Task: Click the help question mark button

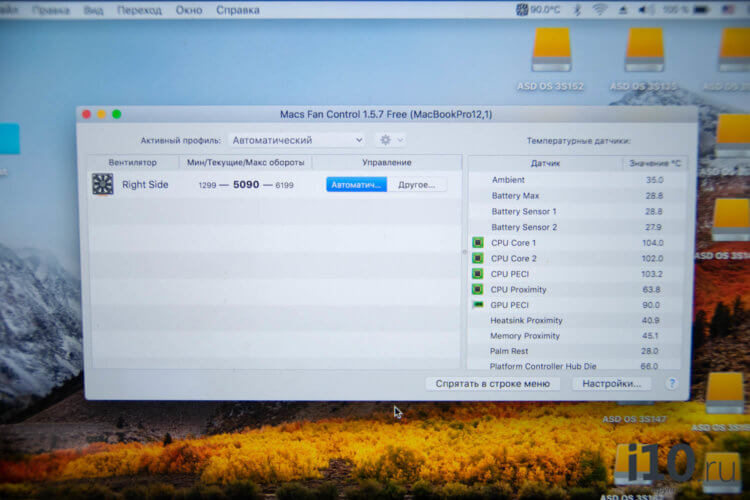Action: tap(672, 383)
